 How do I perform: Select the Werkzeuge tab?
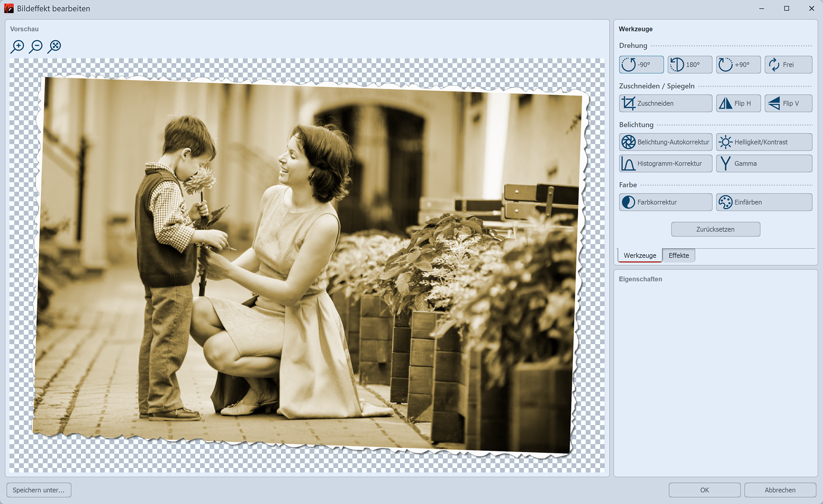point(640,255)
